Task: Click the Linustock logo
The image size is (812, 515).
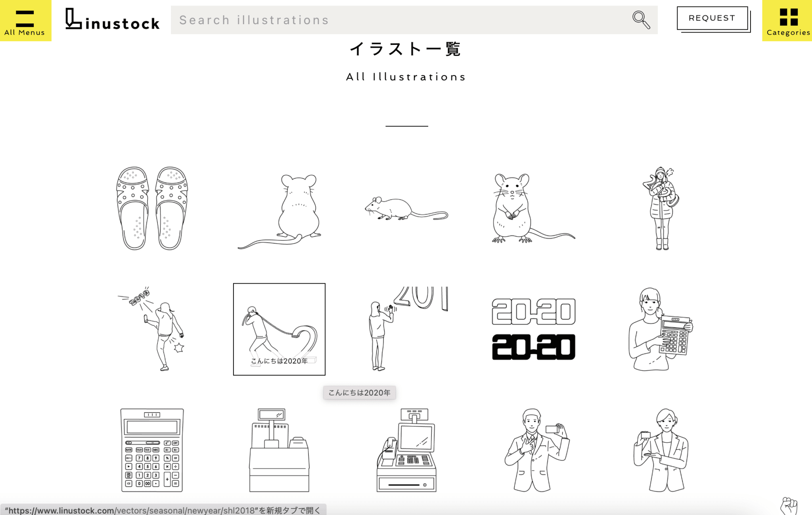Action: pos(112,20)
